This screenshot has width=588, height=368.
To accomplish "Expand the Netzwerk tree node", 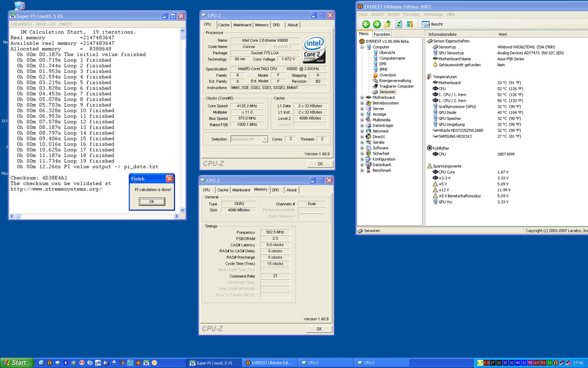I will click(x=362, y=131).
